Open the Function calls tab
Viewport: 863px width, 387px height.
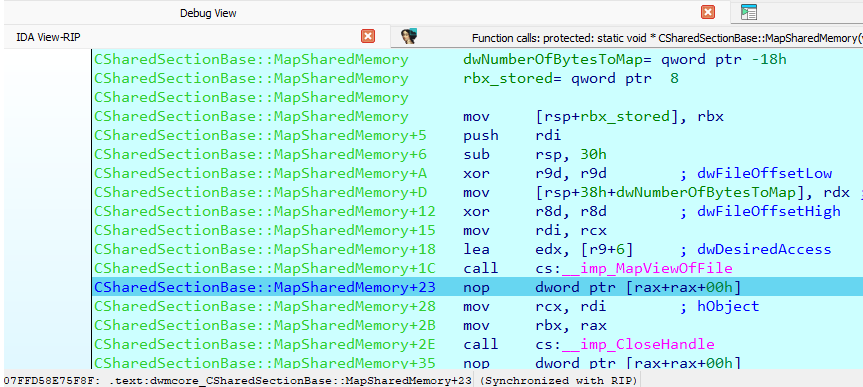(x=667, y=38)
